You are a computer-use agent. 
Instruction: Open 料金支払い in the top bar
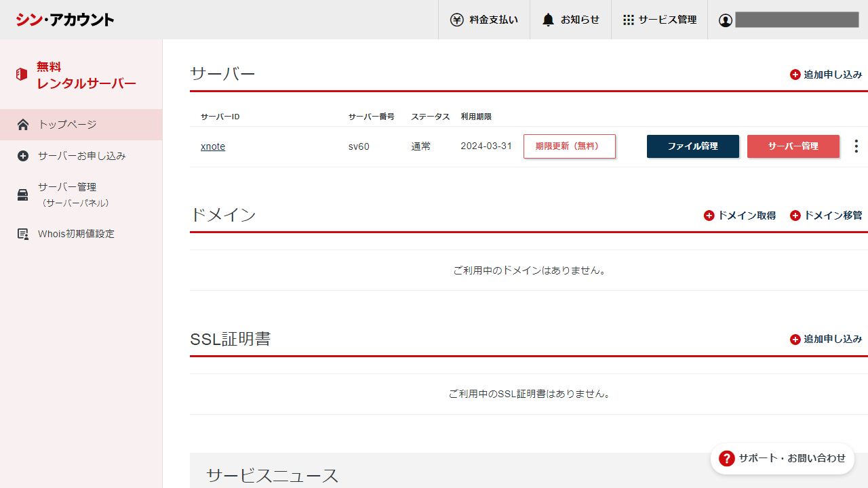point(484,20)
